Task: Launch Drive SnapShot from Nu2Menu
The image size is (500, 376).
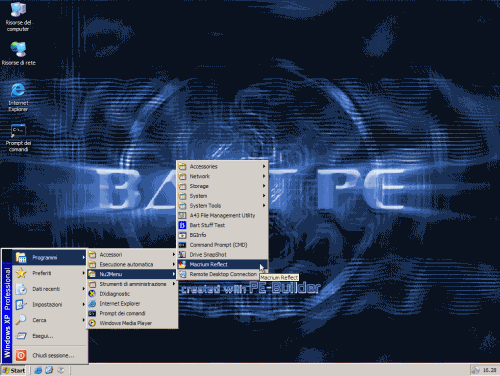Action: pyautogui.click(x=222, y=255)
